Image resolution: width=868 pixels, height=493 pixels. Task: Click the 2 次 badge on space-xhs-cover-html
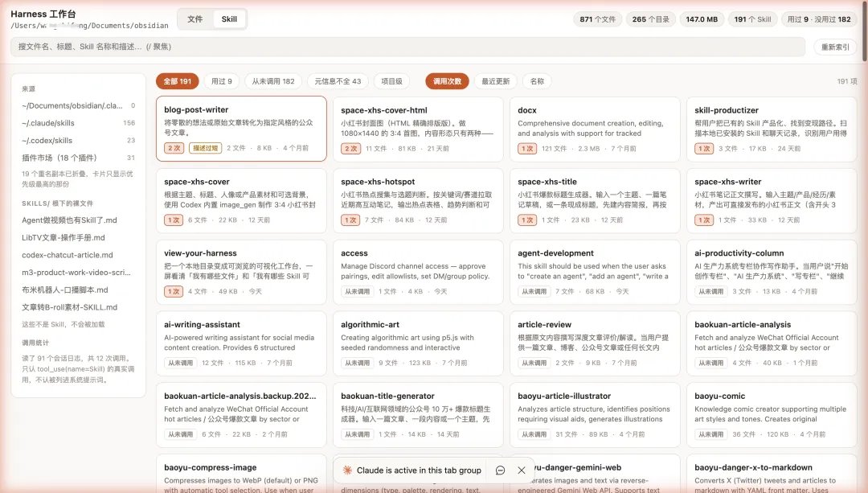350,149
